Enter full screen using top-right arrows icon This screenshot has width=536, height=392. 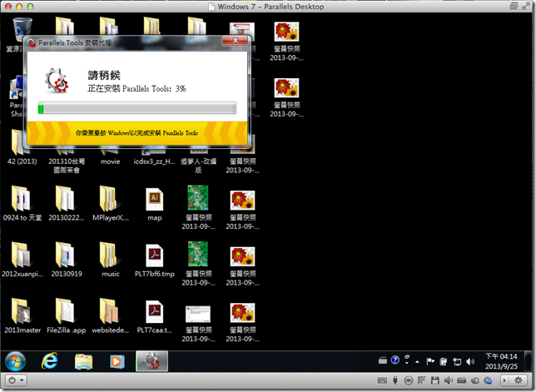tap(525, 6)
